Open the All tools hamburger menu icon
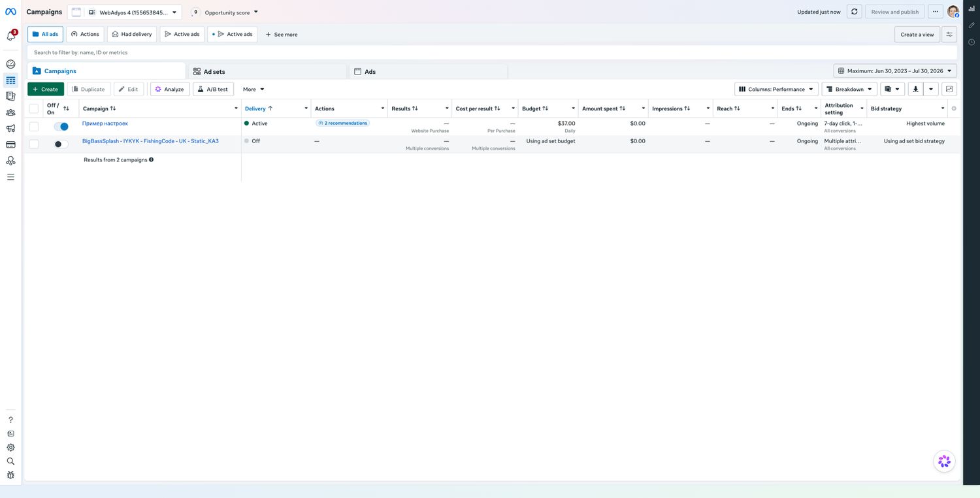This screenshot has height=498, width=980. pos(10,177)
